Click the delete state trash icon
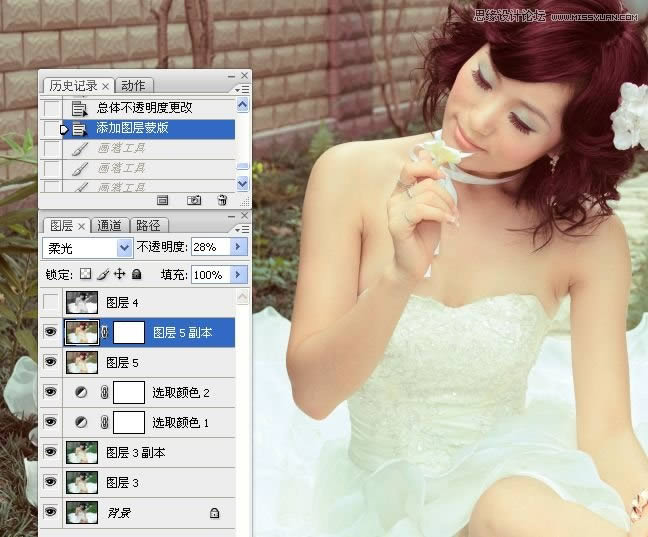 [222, 200]
